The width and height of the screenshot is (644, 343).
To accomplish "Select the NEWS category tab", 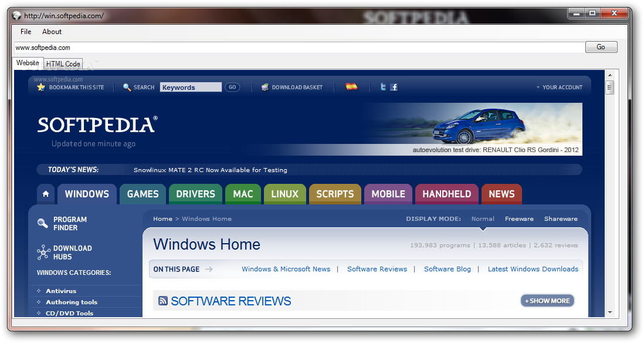I will click(501, 194).
